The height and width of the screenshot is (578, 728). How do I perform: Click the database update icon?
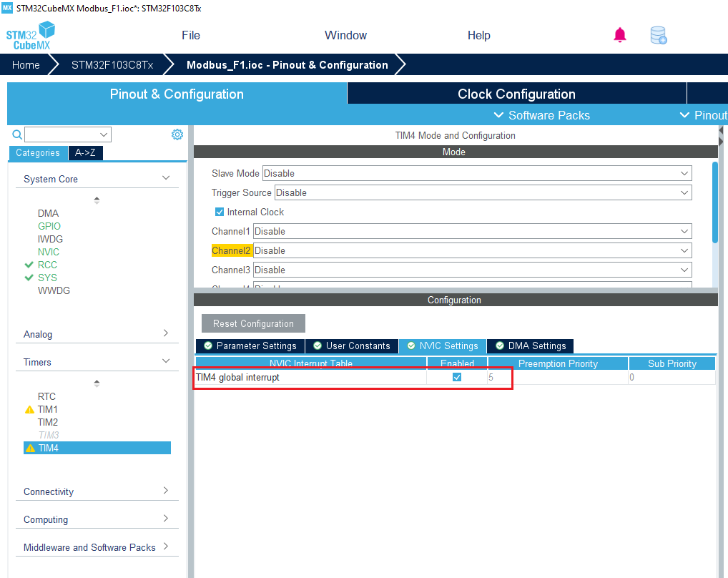pos(659,35)
